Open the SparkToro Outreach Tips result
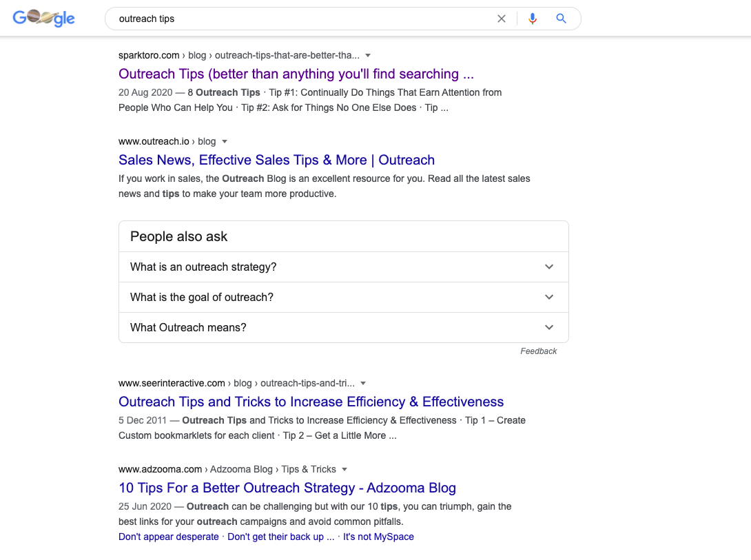751x560 pixels. [296, 74]
